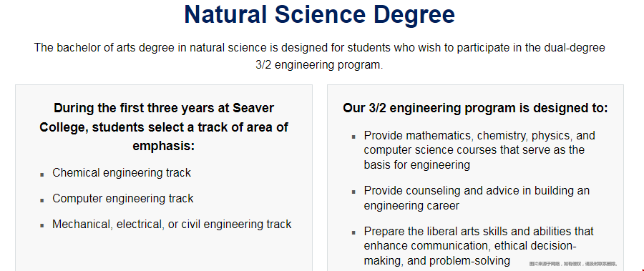This screenshot has height=271, width=644.
Task: Select Provide counseling and advice text
Action: [477, 198]
